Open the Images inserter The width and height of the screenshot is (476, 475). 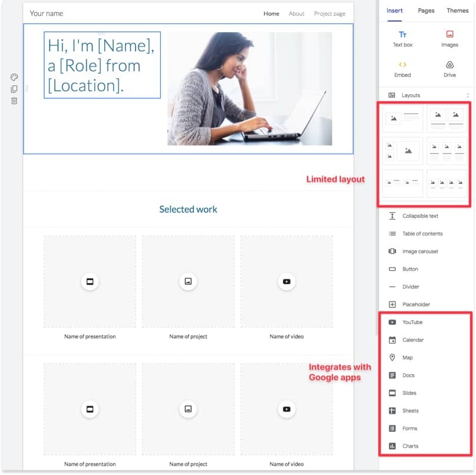(x=449, y=39)
